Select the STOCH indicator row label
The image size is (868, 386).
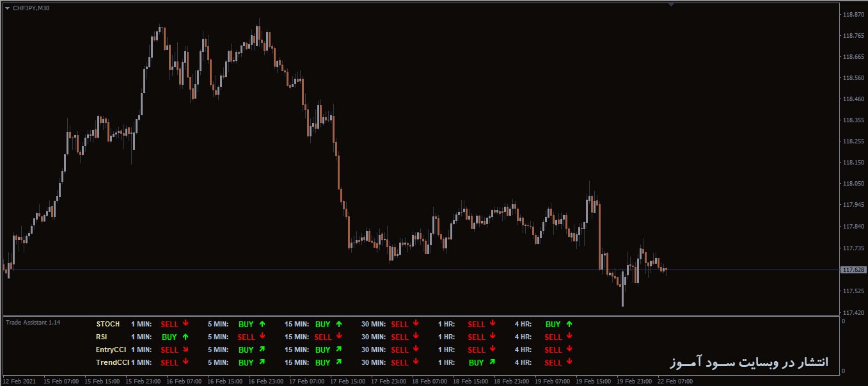[107, 325]
